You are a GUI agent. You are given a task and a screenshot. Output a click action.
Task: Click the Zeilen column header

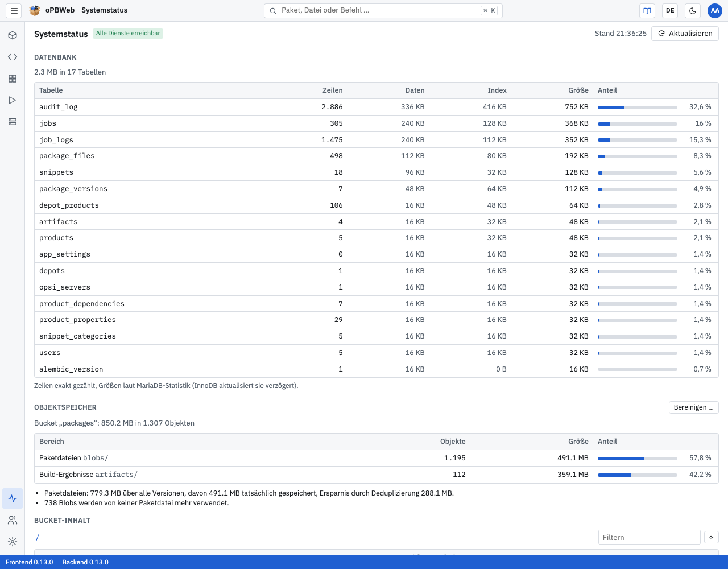(x=332, y=90)
